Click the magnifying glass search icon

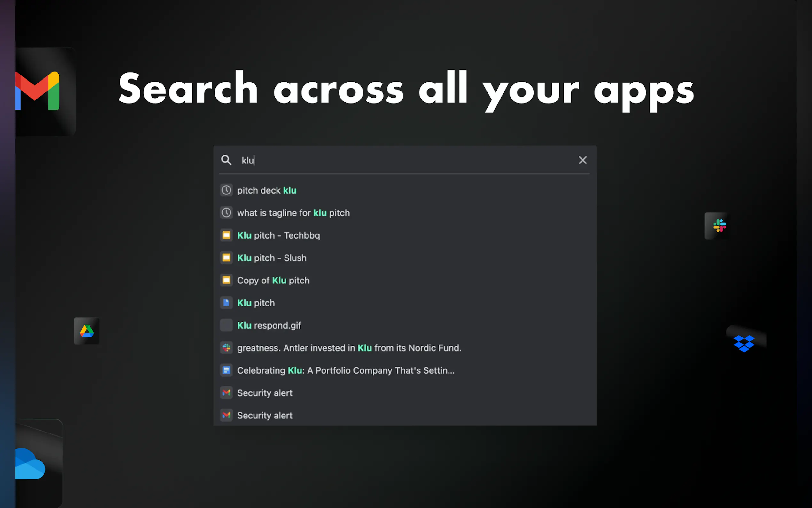pos(226,160)
